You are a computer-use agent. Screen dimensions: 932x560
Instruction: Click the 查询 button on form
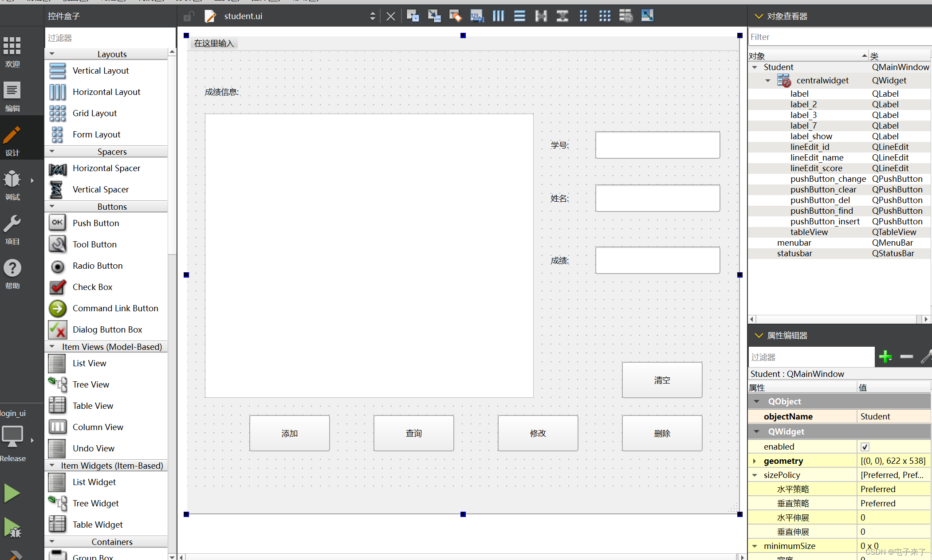[413, 433]
